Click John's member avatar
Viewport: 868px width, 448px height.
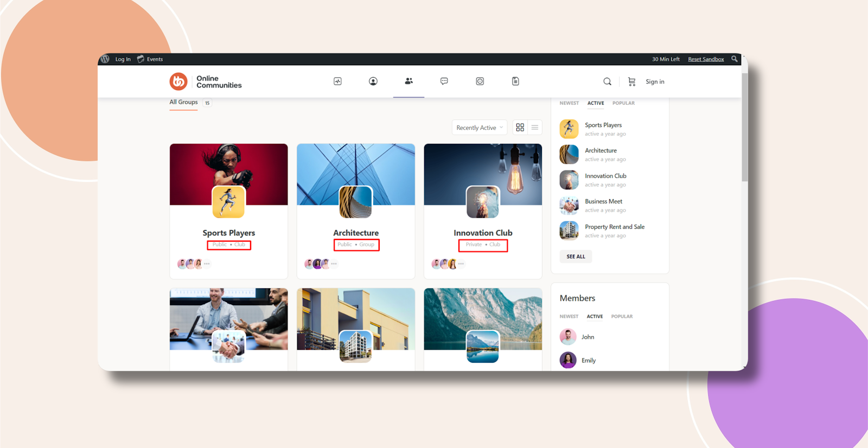click(568, 337)
